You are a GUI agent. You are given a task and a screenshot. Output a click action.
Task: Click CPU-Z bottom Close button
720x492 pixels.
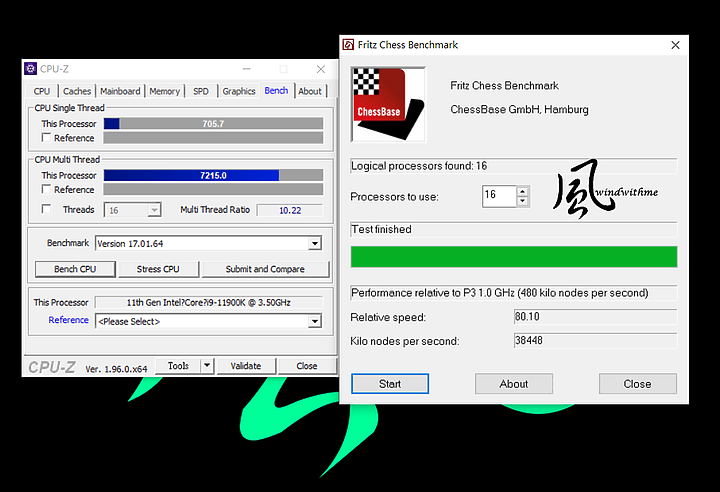[307, 366]
